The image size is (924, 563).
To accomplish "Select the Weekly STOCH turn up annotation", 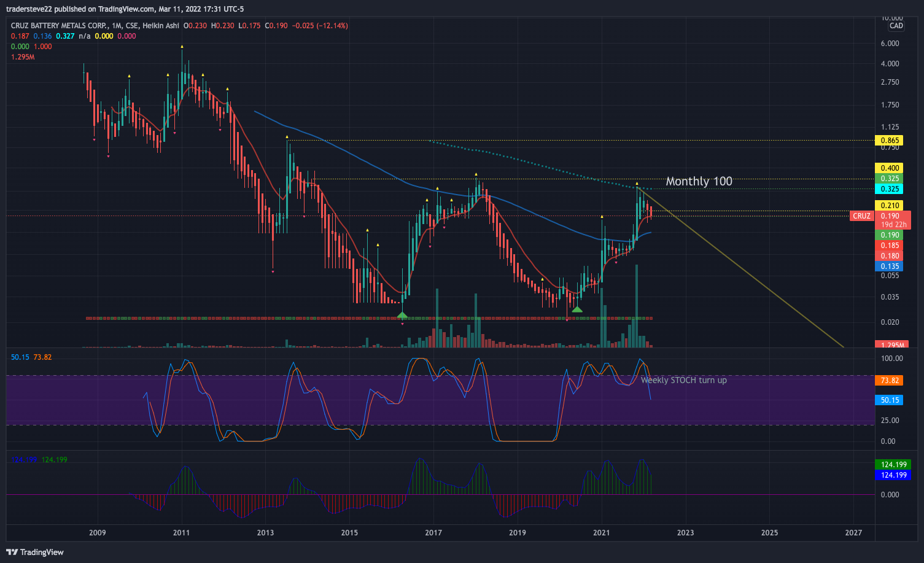I will [x=683, y=380].
